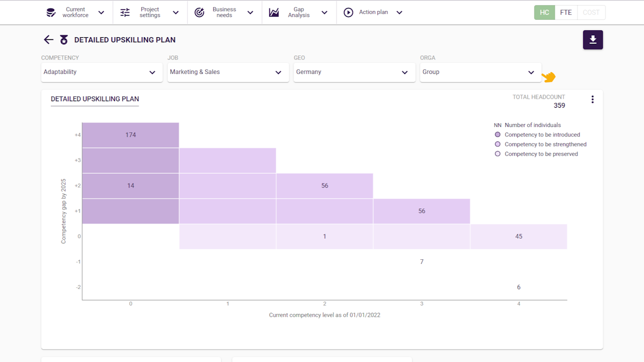
Task: Click the Gap Analysis chart icon
Action: (274, 13)
